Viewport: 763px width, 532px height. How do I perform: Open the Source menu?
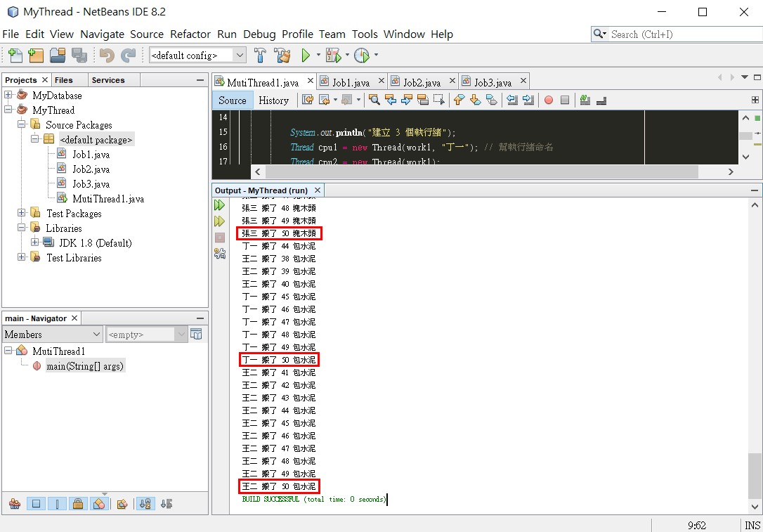coord(146,34)
